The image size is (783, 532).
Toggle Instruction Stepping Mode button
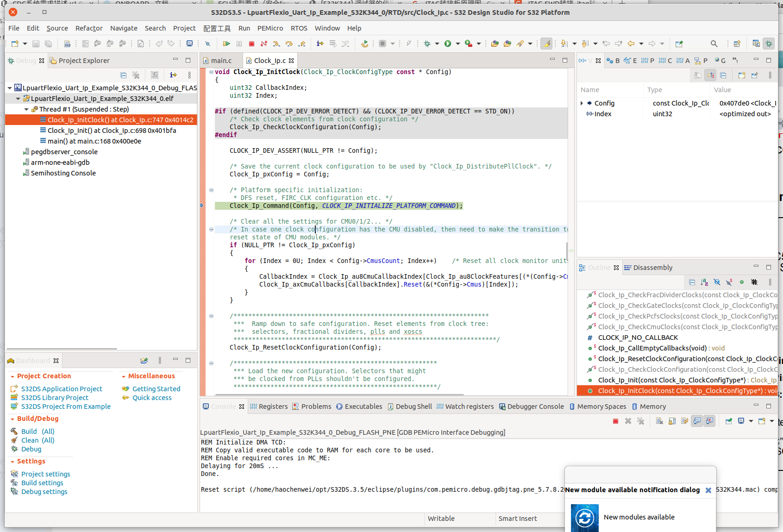tap(320, 44)
